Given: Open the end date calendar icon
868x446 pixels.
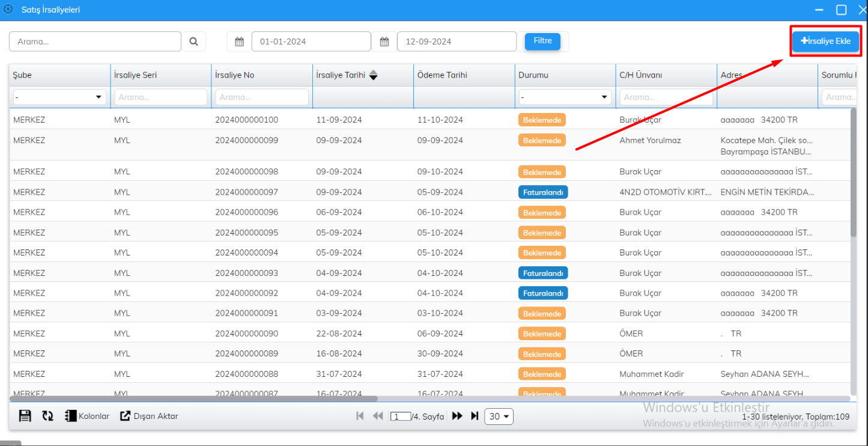Looking at the screenshot, I should coord(384,41).
